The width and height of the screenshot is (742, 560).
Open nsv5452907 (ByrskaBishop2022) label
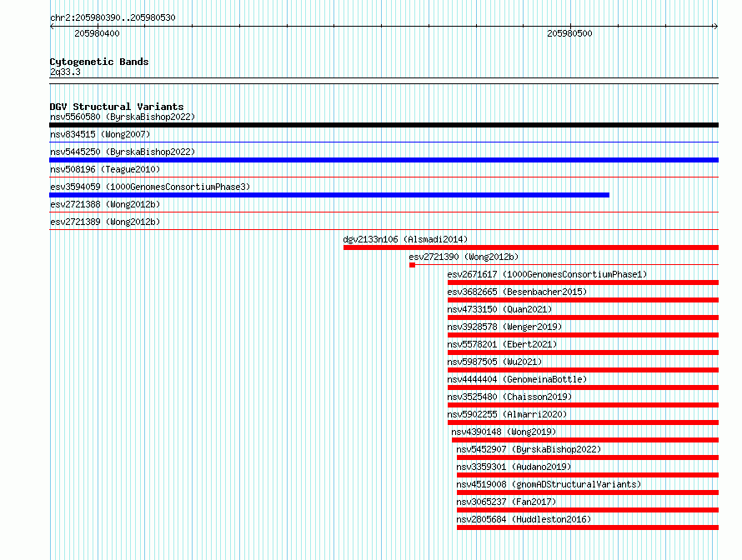pyautogui.click(x=529, y=449)
